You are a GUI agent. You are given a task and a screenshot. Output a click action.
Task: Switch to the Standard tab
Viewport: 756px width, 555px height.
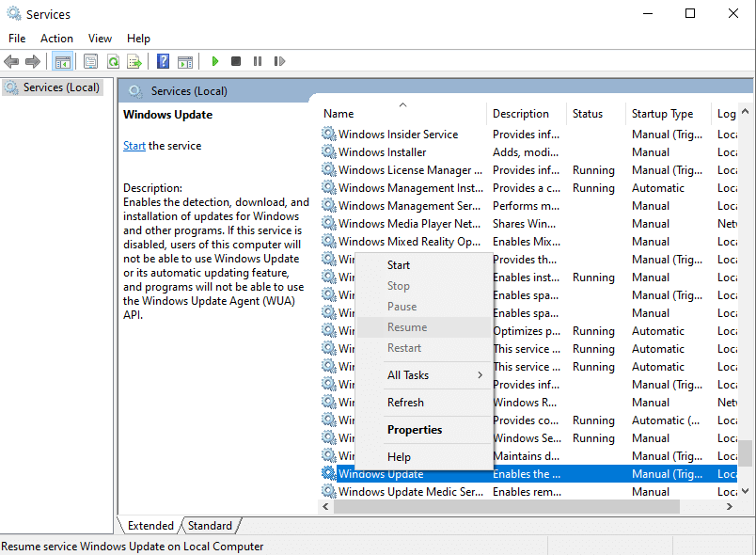(210, 525)
